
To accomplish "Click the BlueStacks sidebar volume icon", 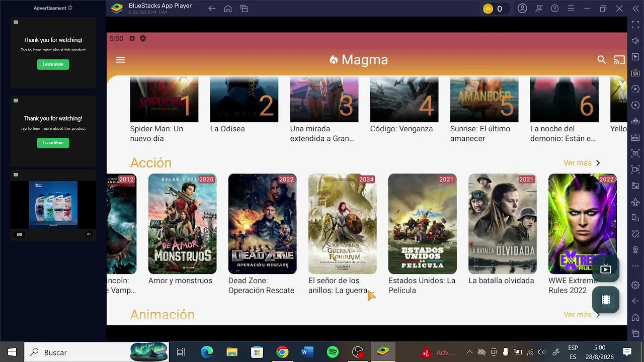I will click(635, 41).
